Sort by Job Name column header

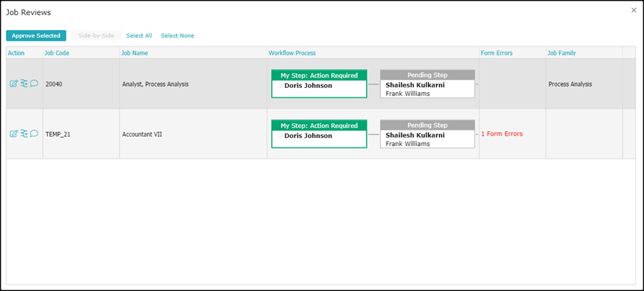[135, 53]
